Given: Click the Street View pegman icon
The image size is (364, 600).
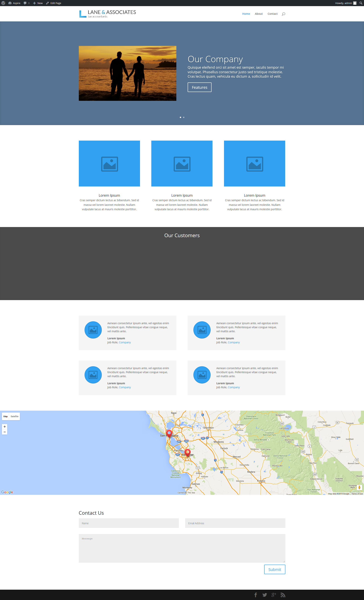Looking at the screenshot, I should pyautogui.click(x=359, y=487).
